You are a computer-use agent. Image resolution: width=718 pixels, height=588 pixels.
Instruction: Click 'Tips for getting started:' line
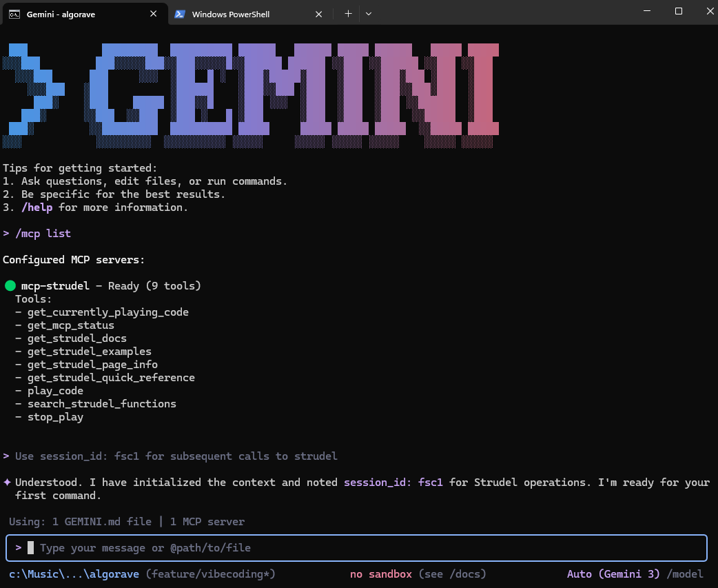pyautogui.click(x=80, y=168)
